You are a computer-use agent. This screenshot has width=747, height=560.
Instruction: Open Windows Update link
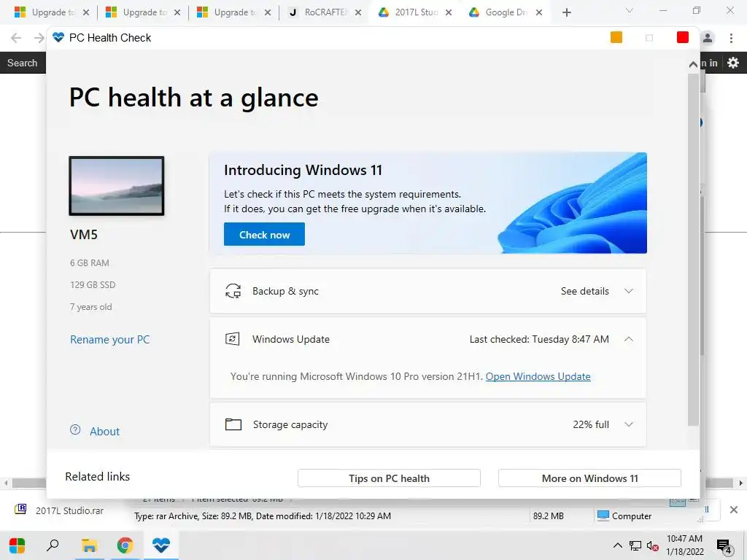pos(538,376)
